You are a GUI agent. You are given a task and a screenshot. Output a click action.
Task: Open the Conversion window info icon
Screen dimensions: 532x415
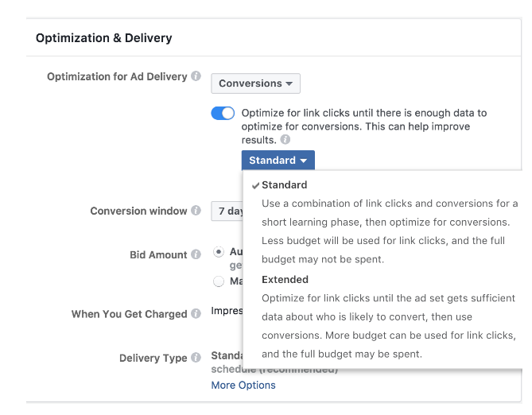(x=196, y=211)
